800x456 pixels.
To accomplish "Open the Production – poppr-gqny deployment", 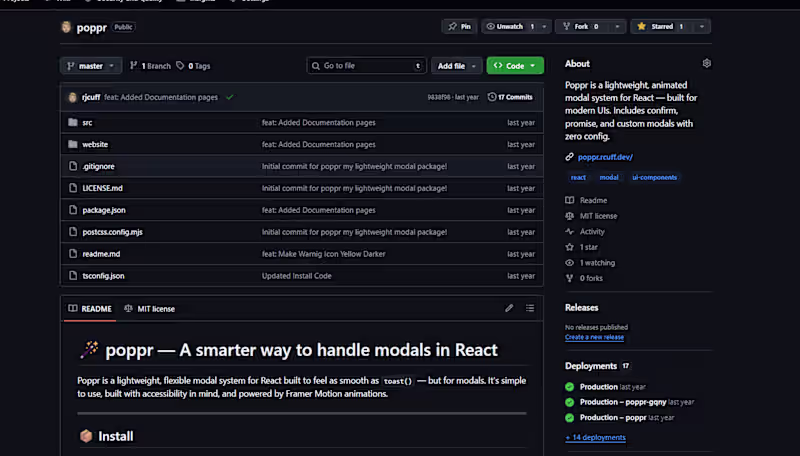I will pyautogui.click(x=623, y=402).
